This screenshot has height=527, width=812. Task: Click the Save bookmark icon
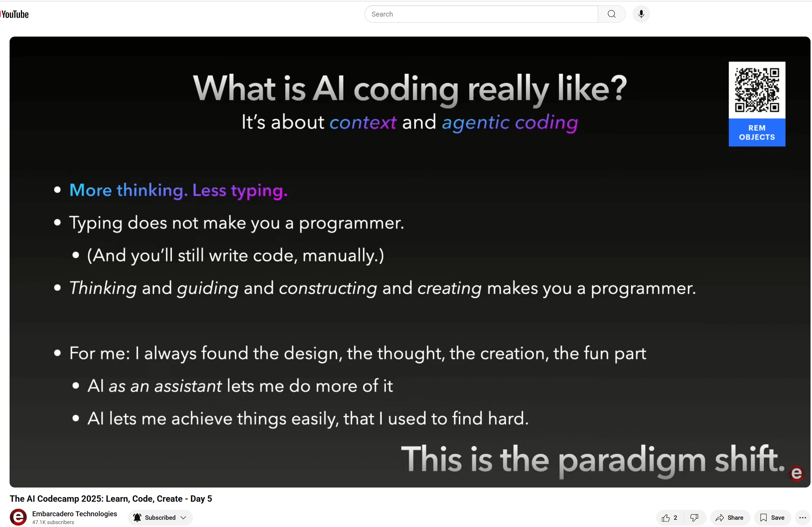click(763, 517)
